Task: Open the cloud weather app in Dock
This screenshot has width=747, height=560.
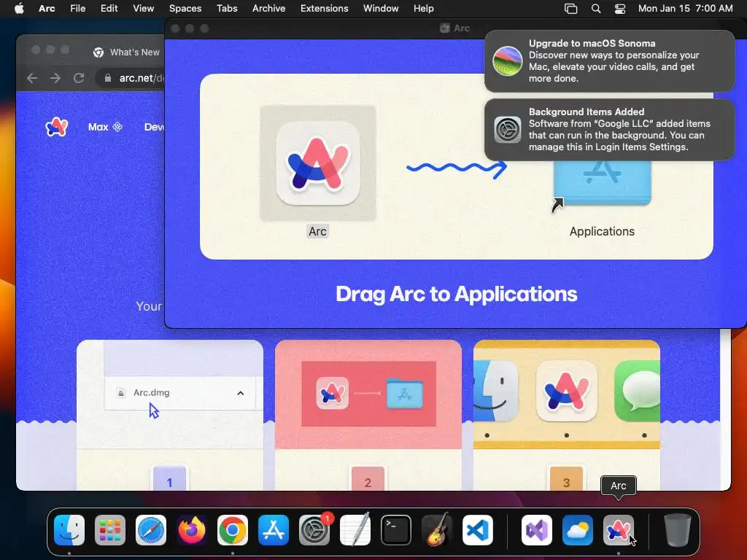Action: tap(578, 530)
